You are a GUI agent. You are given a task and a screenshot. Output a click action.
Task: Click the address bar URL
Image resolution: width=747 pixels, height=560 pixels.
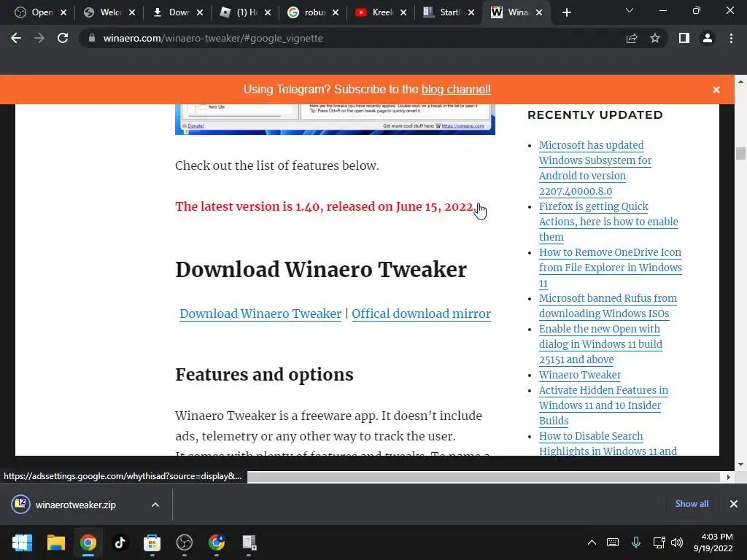point(213,38)
